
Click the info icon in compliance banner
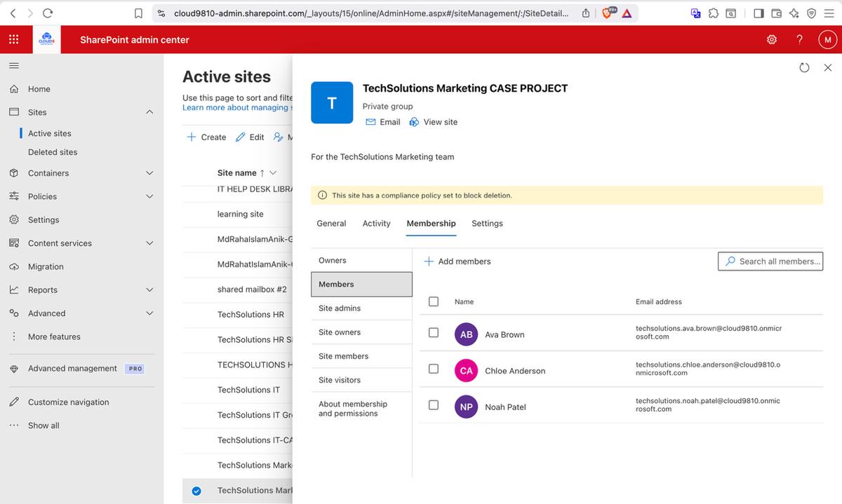[x=322, y=195]
